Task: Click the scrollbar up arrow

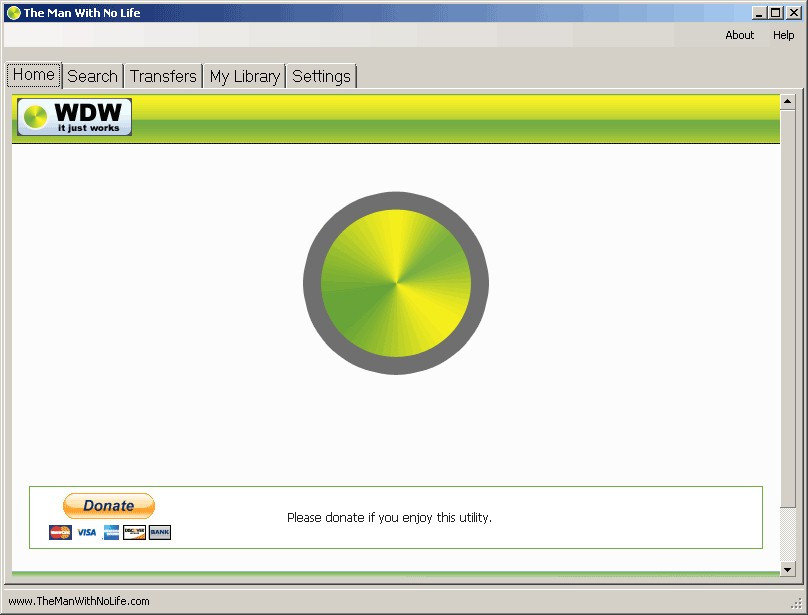Action: (787, 101)
